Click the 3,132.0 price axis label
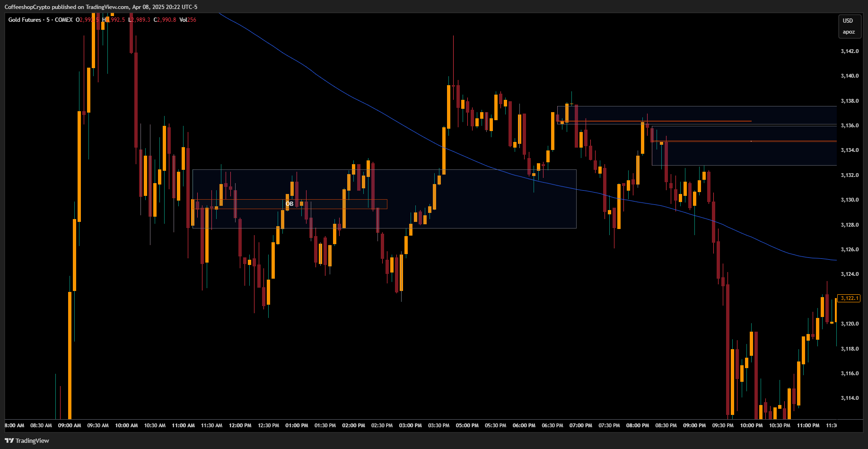The width and height of the screenshot is (868, 449). (850, 175)
